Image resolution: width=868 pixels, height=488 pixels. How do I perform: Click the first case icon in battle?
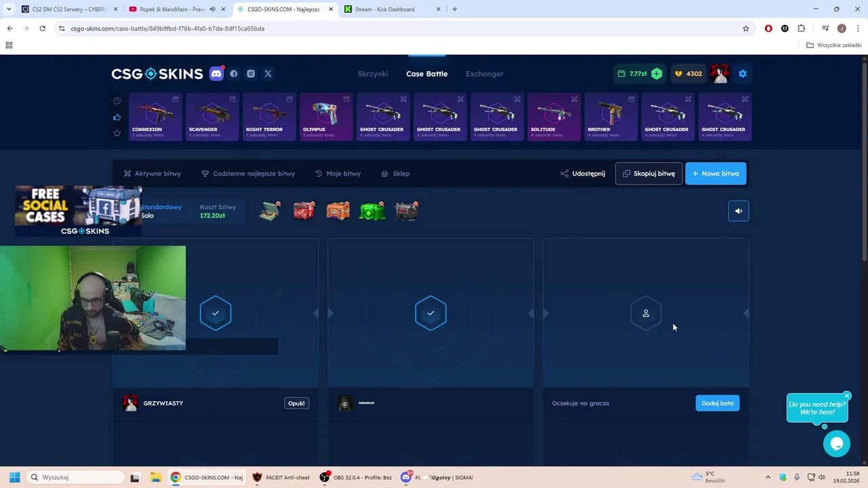point(270,211)
